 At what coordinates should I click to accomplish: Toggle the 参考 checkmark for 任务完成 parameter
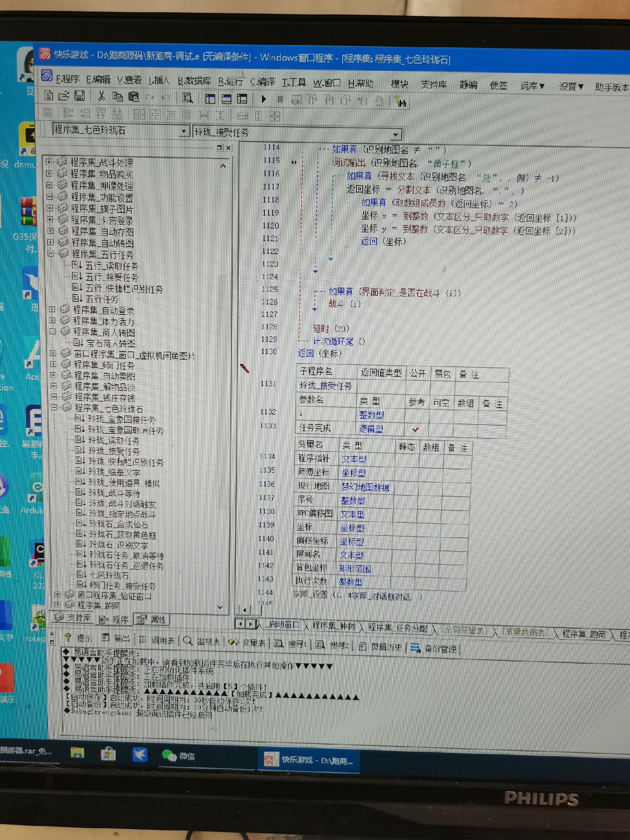[x=415, y=430]
